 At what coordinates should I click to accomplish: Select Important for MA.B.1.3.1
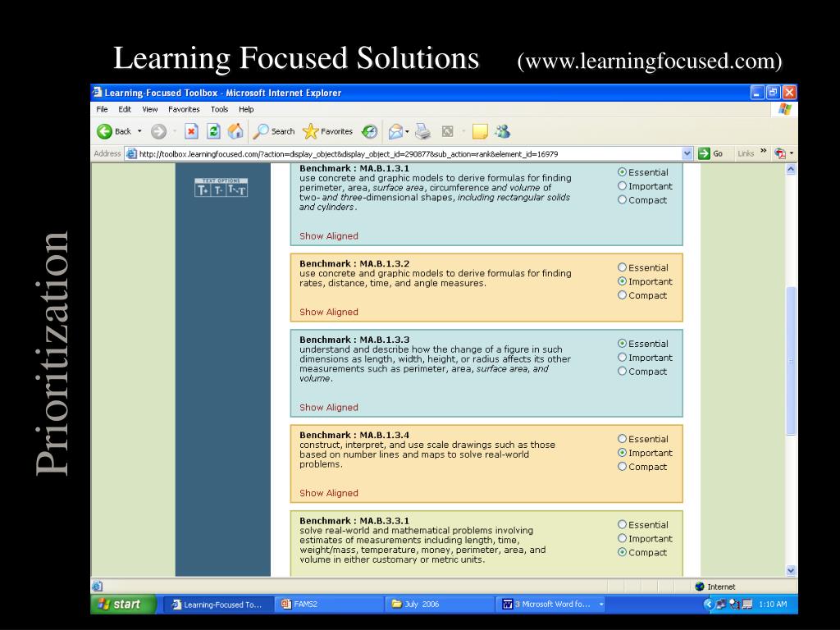[x=622, y=186]
